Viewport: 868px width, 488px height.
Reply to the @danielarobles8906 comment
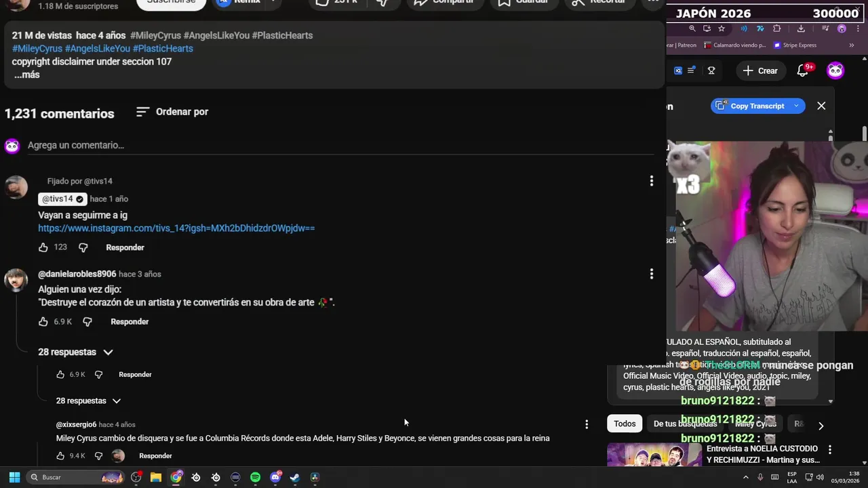pos(130,321)
